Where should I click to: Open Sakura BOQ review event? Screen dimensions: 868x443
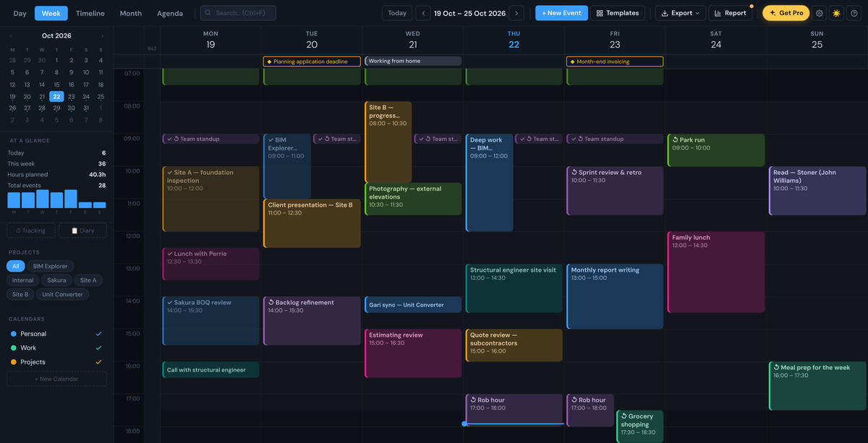pyautogui.click(x=210, y=321)
